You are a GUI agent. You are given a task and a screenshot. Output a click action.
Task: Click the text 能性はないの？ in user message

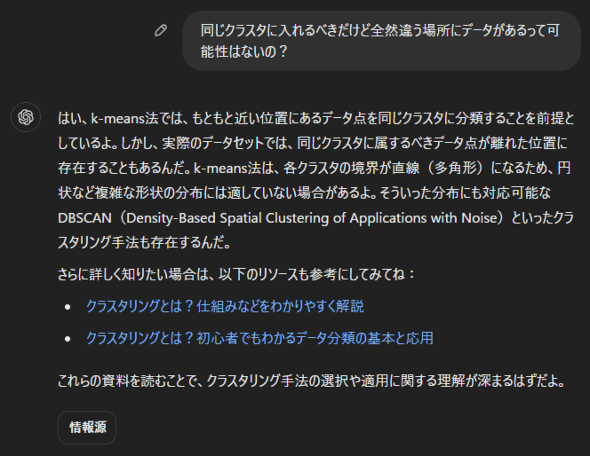(x=244, y=52)
